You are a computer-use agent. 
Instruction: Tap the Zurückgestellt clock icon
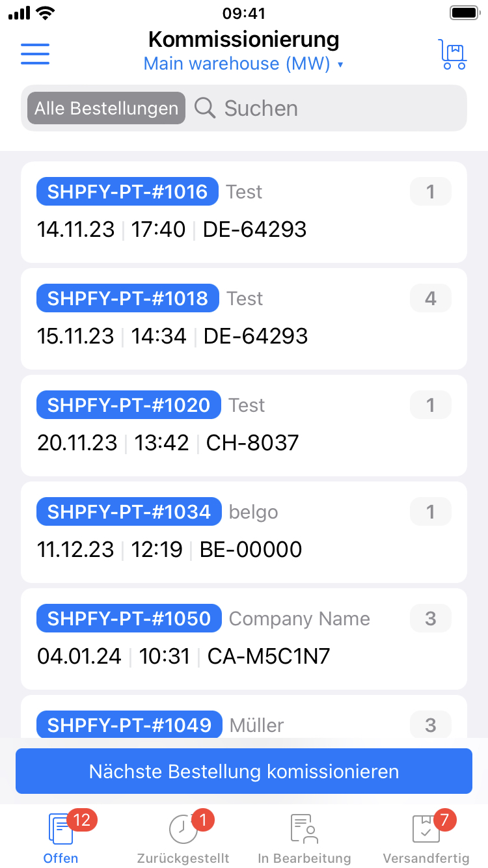point(183,830)
